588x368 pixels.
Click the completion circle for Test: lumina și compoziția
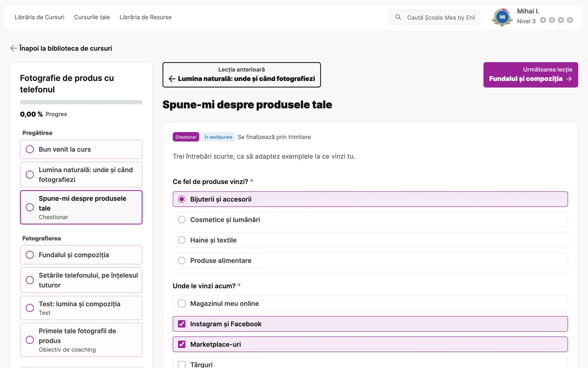(30, 308)
